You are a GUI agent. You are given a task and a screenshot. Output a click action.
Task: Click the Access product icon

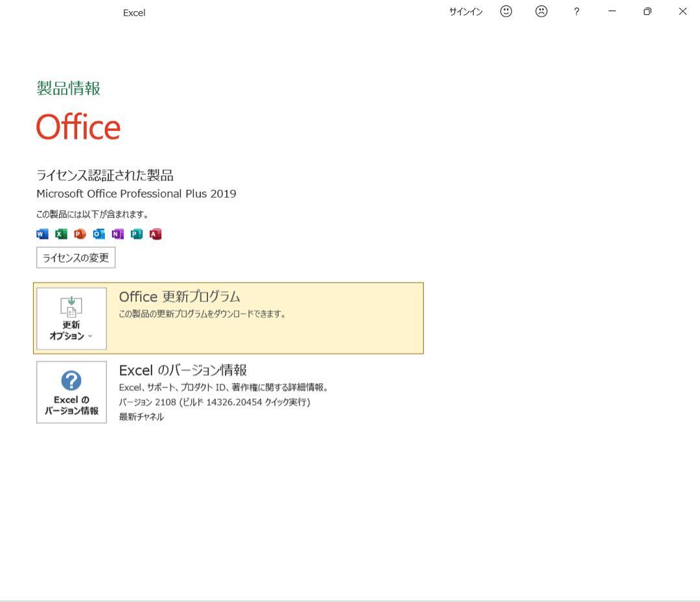point(155,235)
